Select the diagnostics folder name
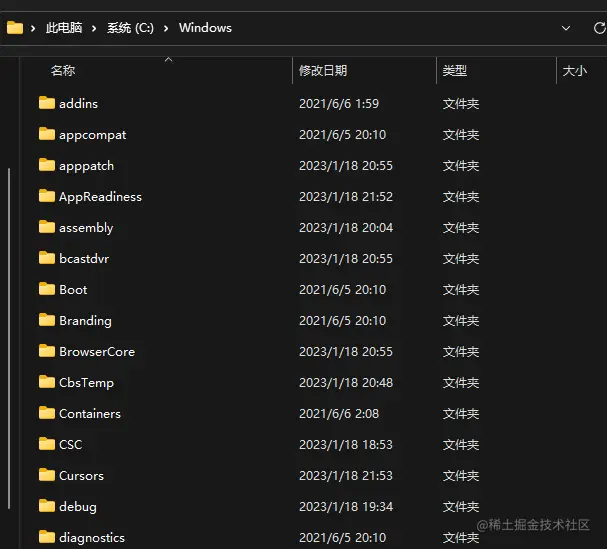Viewport: 607px width, 549px height. [x=92, y=538]
